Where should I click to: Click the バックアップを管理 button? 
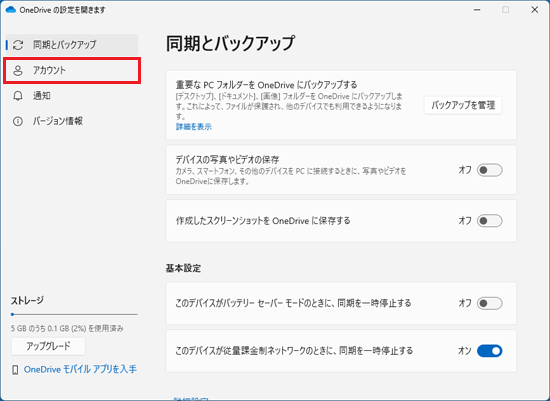(x=463, y=105)
